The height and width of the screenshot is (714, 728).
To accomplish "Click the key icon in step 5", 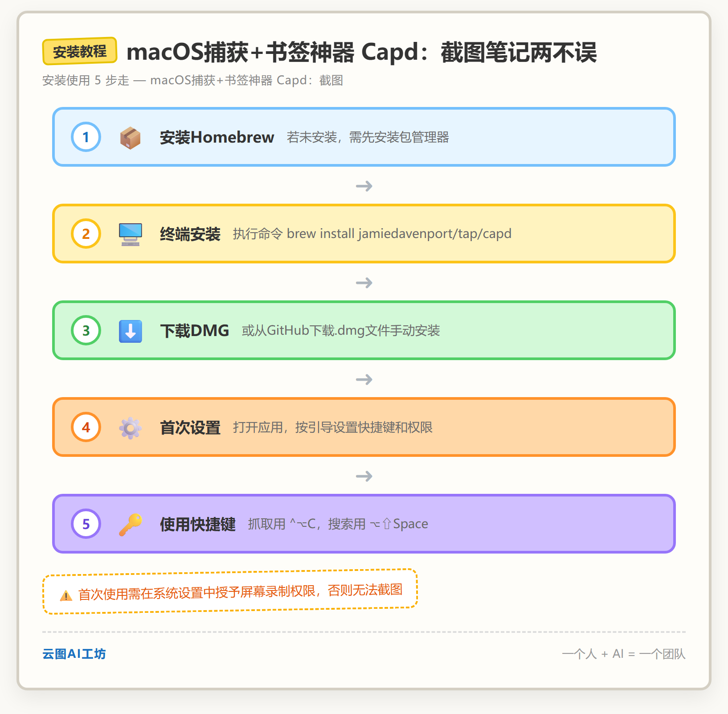I will tap(131, 525).
